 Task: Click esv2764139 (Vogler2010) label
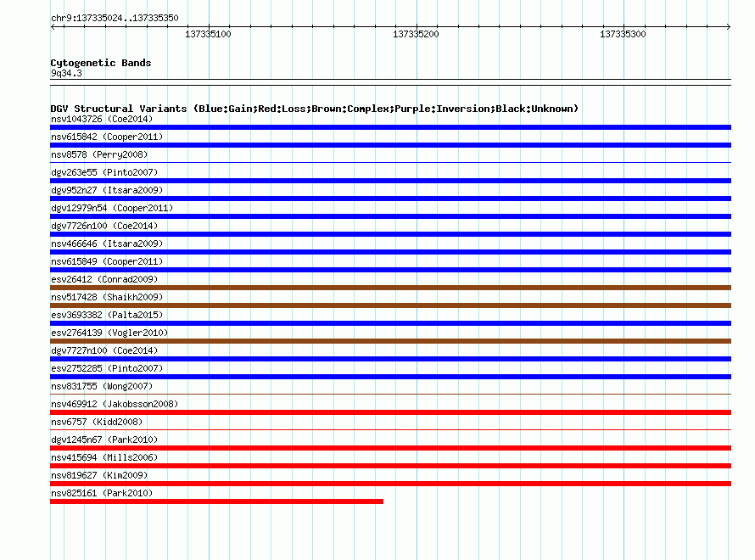coord(109,333)
